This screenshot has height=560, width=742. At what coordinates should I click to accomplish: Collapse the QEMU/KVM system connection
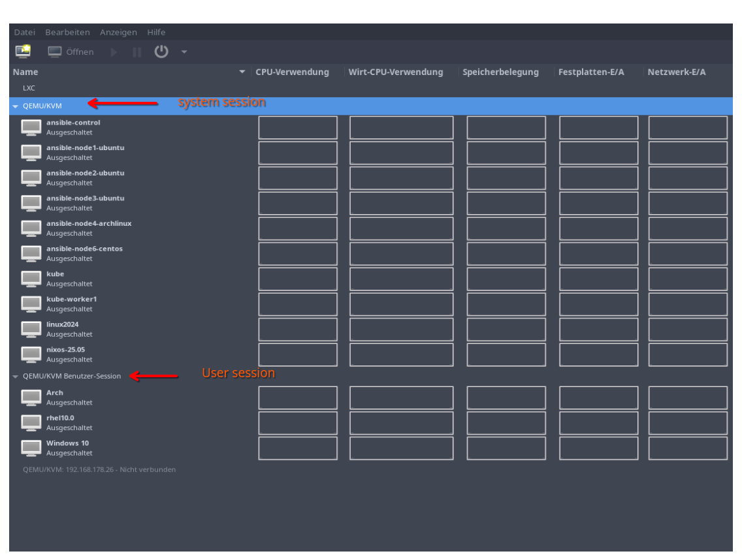click(x=16, y=106)
